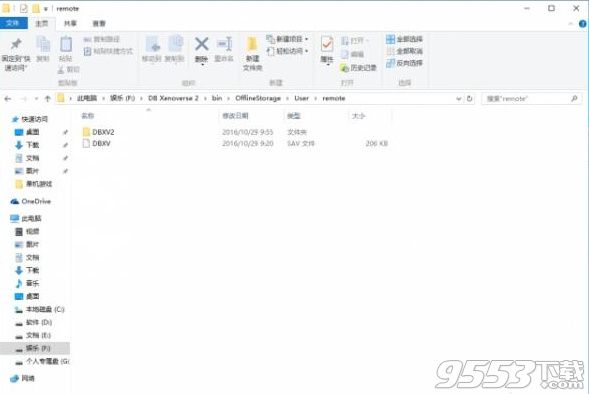The width and height of the screenshot is (589, 394).
Task: Click Invert selection in ribbon
Action: pyautogui.click(x=405, y=63)
